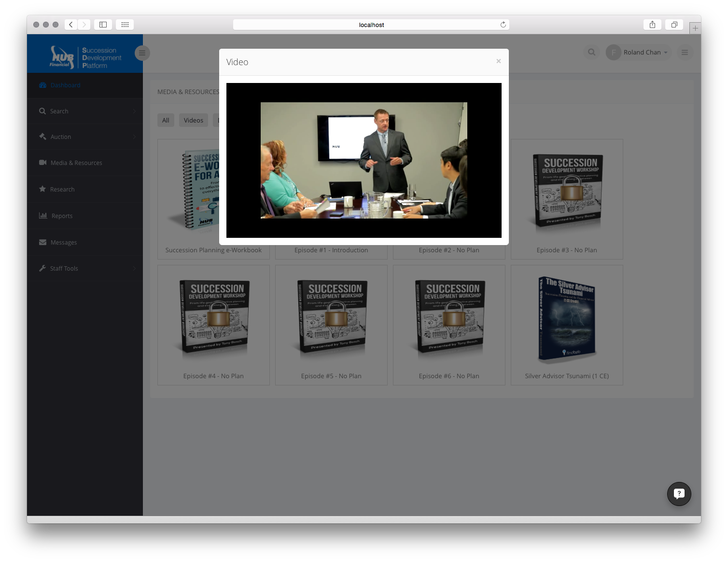
Task: Reload the page in the address bar
Action: (503, 25)
